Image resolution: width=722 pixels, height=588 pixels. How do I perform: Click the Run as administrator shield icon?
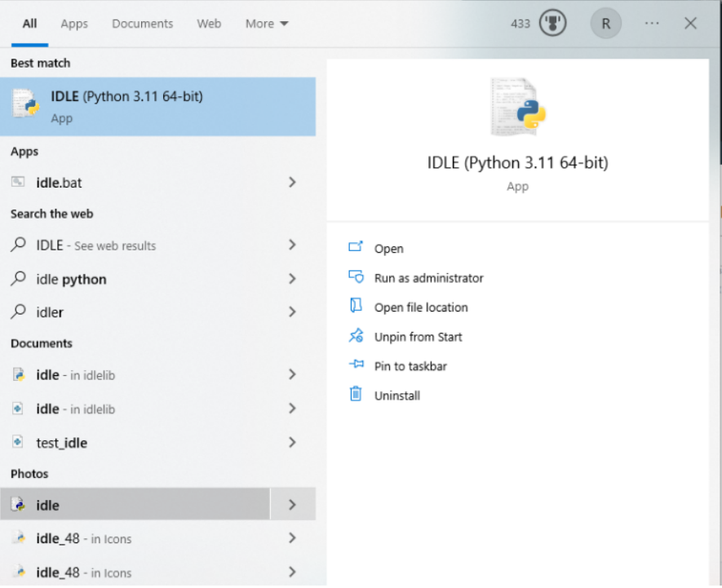pyautogui.click(x=356, y=276)
